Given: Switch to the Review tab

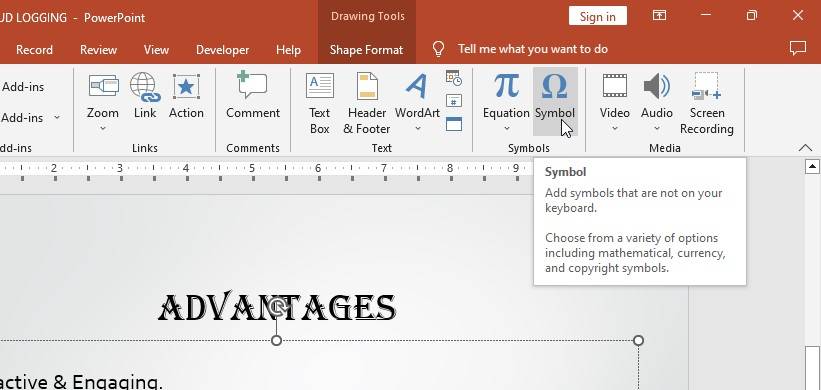Looking at the screenshot, I should (98, 50).
